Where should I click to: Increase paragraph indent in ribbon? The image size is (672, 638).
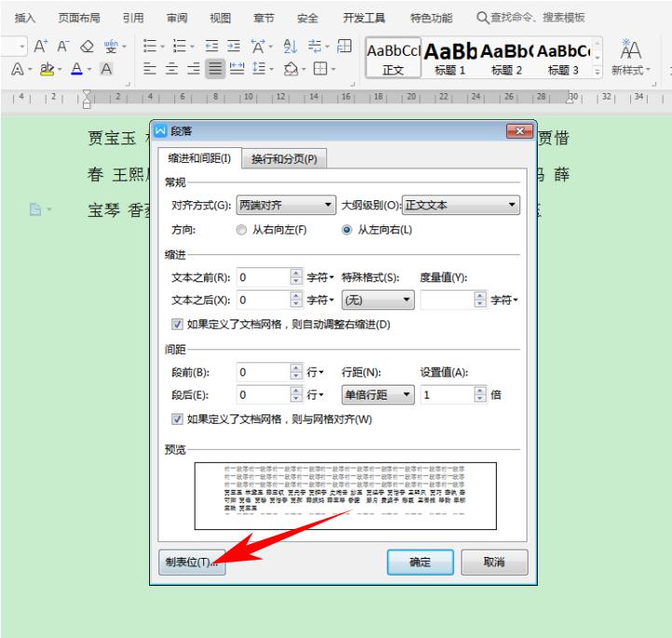click(x=234, y=46)
